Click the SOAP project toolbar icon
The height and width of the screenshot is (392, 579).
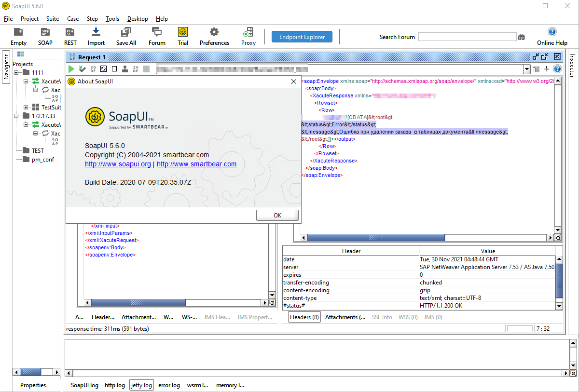pos(45,32)
